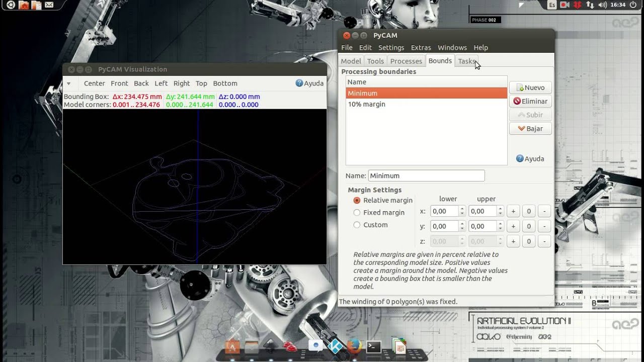The height and width of the screenshot is (362, 644).
Task: Open the Edit menu in PyCAM
Action: coord(365,47)
